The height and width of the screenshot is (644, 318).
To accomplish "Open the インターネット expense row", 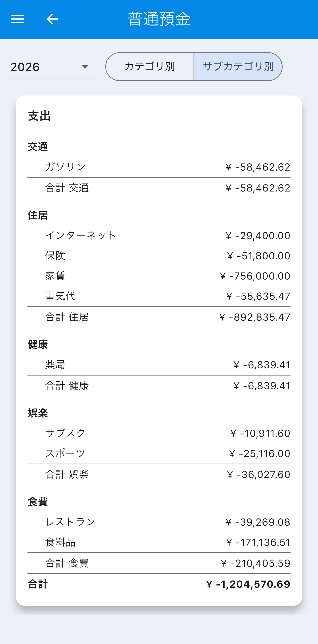I will tap(159, 236).
